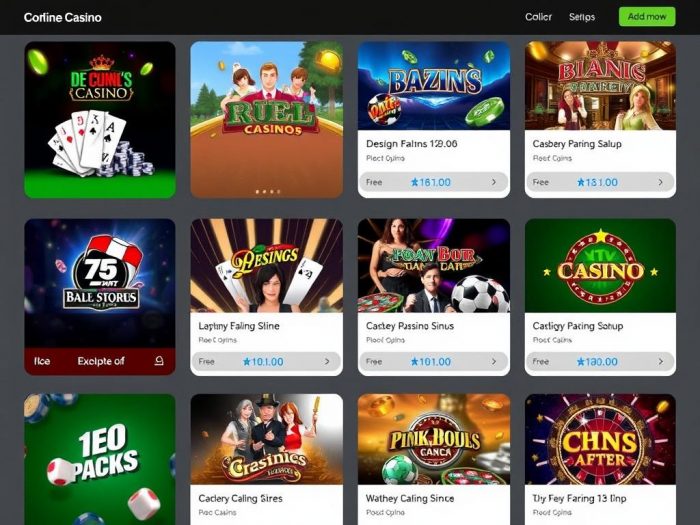Expand the Design Falins price chevron
The image size is (700, 525).
[494, 182]
